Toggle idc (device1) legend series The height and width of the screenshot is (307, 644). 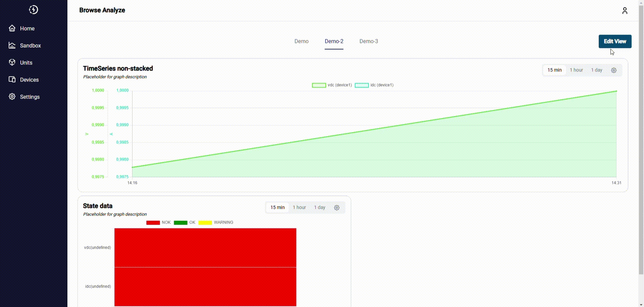tap(374, 85)
